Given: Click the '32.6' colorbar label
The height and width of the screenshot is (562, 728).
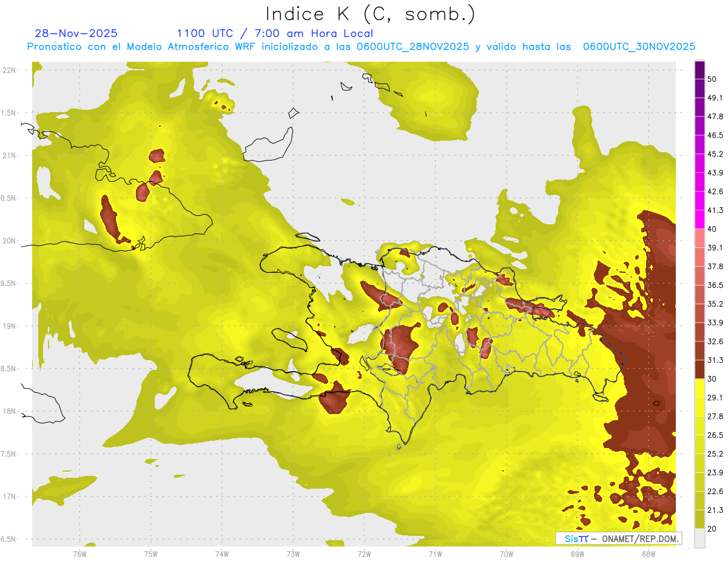Looking at the screenshot, I should coord(715,341).
